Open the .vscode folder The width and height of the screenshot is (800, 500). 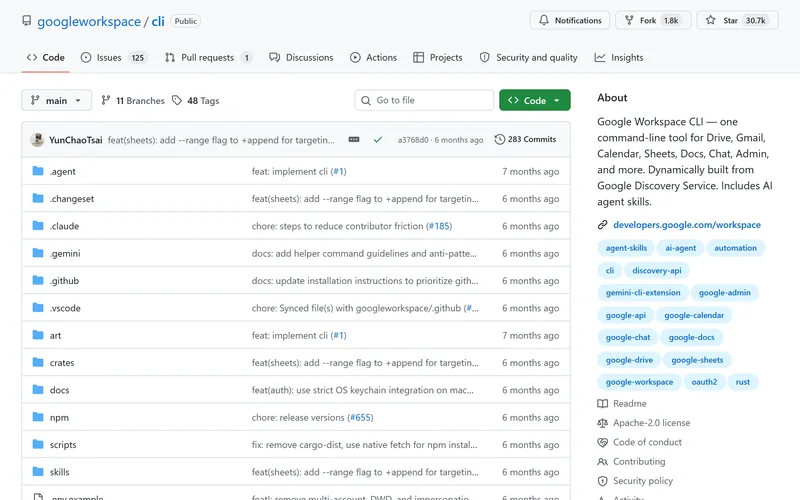pyautogui.click(x=65, y=308)
